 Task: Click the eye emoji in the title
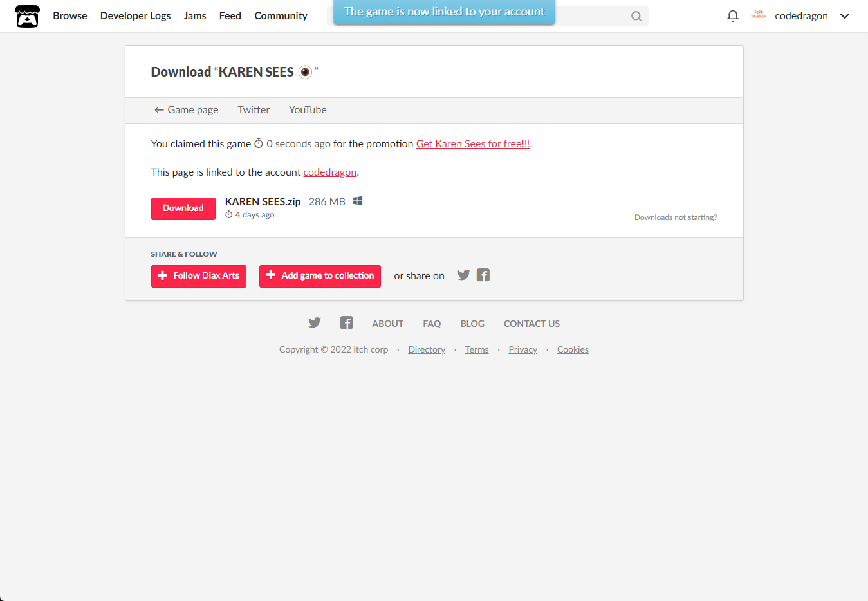click(305, 72)
